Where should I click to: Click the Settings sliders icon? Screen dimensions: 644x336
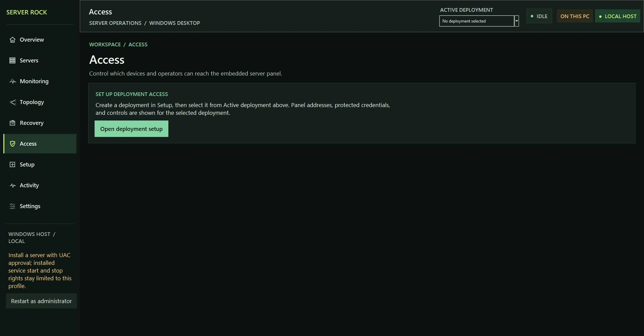click(12, 206)
